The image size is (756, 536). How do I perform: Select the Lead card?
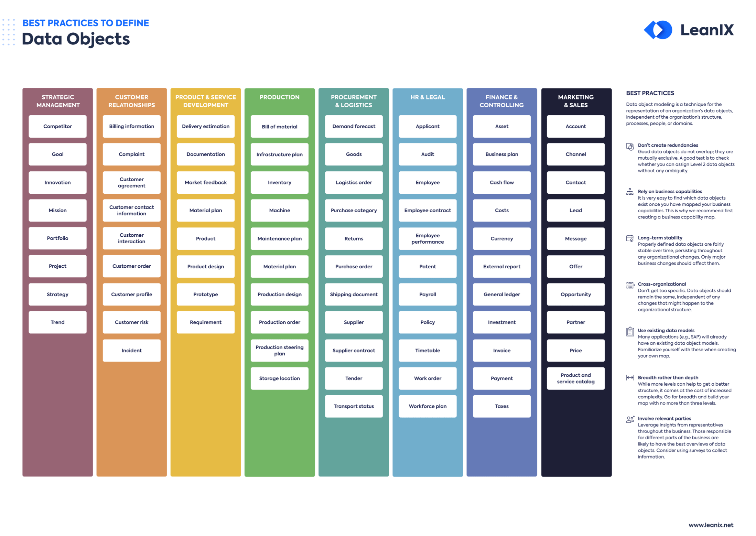(x=575, y=210)
